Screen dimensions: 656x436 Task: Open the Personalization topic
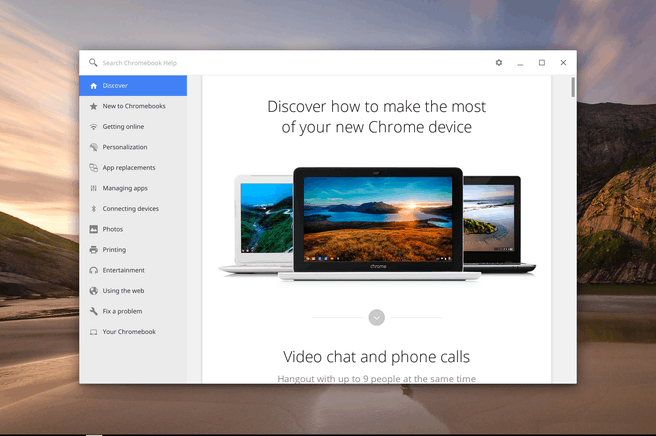[x=133, y=147]
